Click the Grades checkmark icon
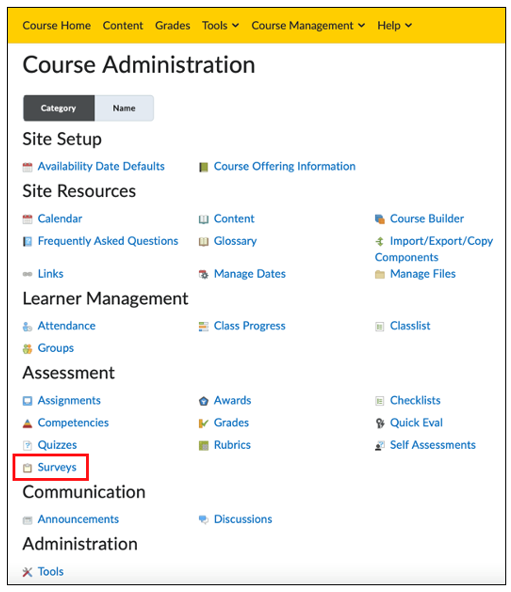This screenshot has height=592, width=511. tap(204, 423)
